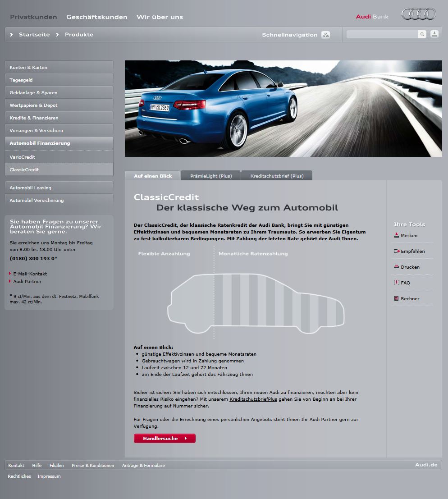This screenshot has width=448, height=499.
Task: Go to Startseite breadcrumb
Action: pos(34,34)
